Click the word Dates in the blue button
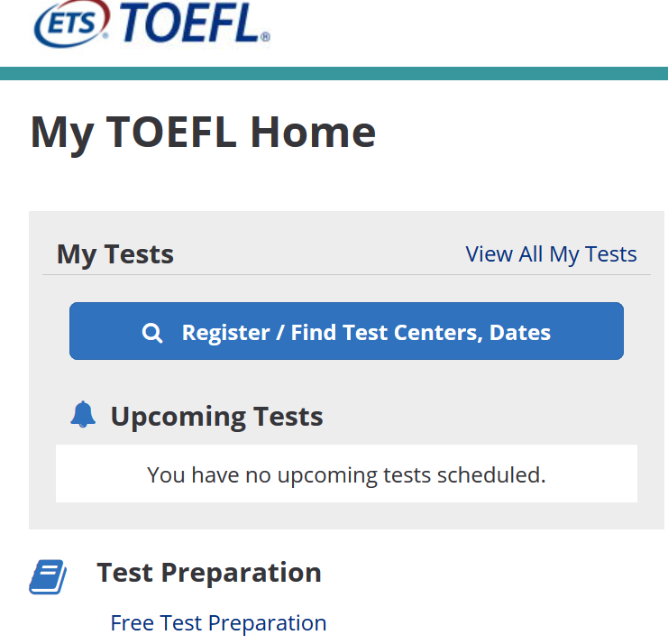 tap(520, 333)
